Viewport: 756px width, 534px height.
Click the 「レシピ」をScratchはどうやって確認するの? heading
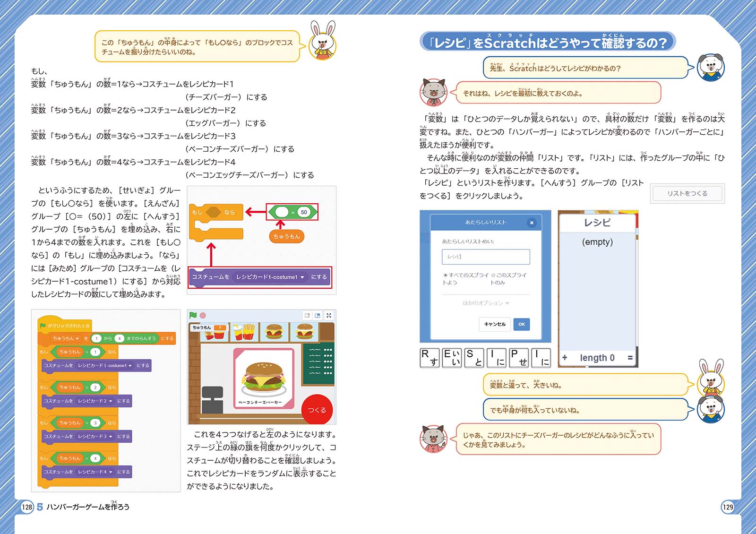click(x=548, y=42)
